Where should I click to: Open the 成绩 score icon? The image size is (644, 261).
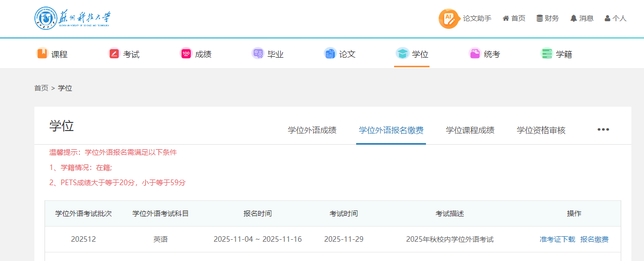tap(186, 54)
